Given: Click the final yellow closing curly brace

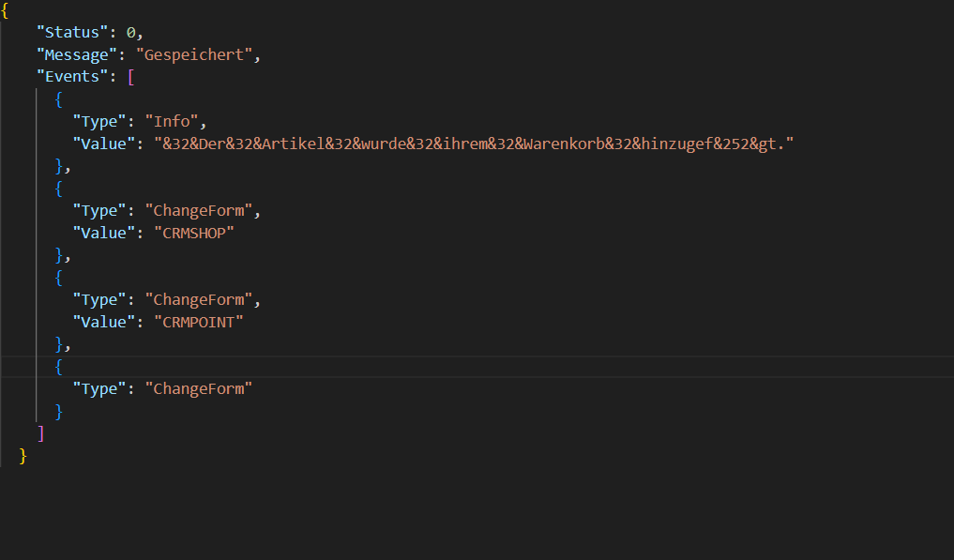Looking at the screenshot, I should pos(23,455).
